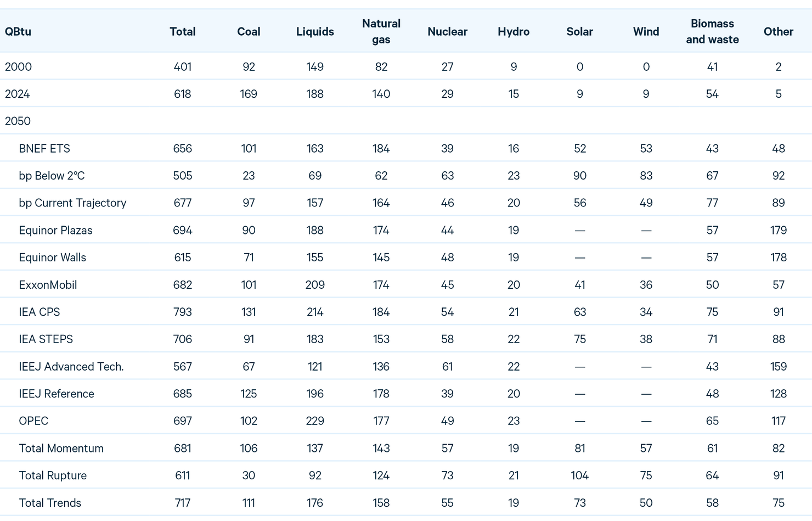The height and width of the screenshot is (521, 812).
Task: Select the OPEC Liquids value 229
Action: click(x=315, y=421)
